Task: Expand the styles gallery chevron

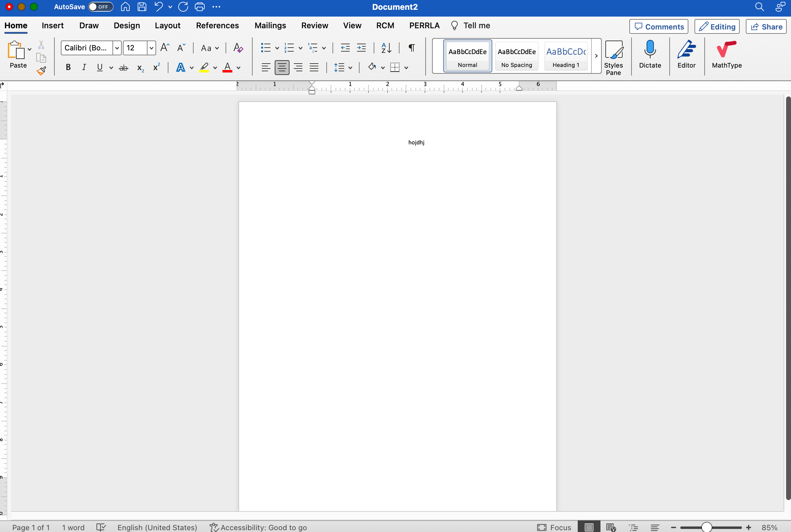Action: point(596,56)
